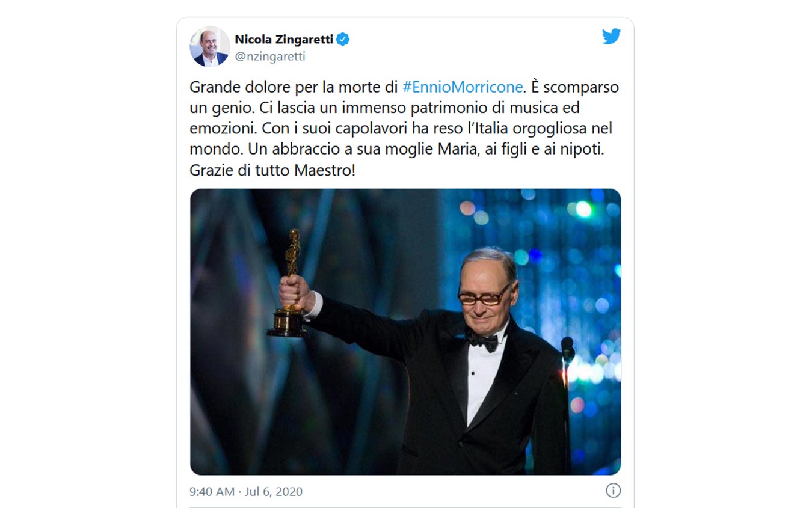Open the tweet info circle icon

coord(612,490)
